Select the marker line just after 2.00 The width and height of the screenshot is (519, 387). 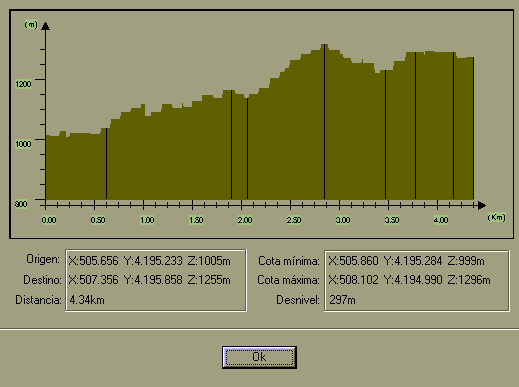coord(247,148)
